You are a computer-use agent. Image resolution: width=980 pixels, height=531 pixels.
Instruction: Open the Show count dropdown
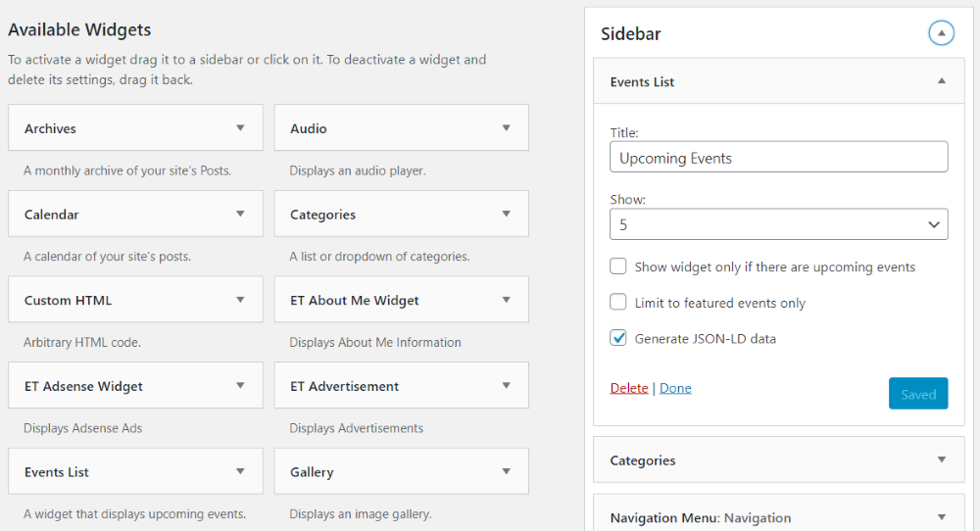779,224
